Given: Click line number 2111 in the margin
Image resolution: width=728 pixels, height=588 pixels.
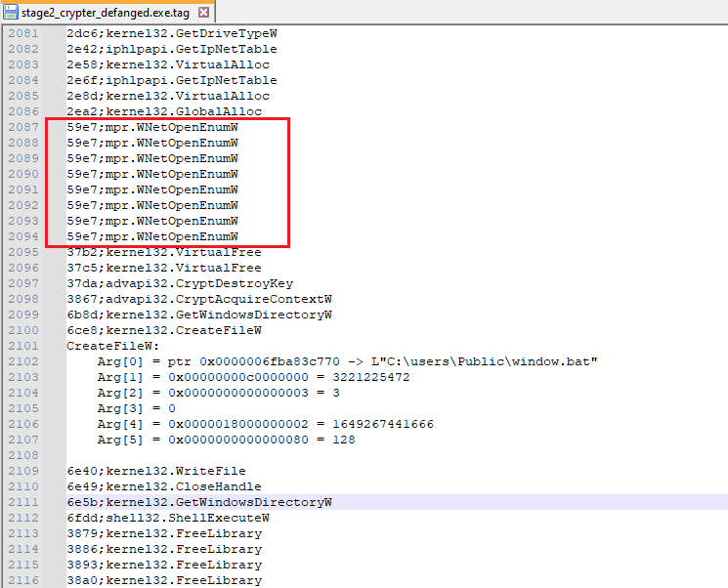Looking at the screenshot, I should [23, 502].
